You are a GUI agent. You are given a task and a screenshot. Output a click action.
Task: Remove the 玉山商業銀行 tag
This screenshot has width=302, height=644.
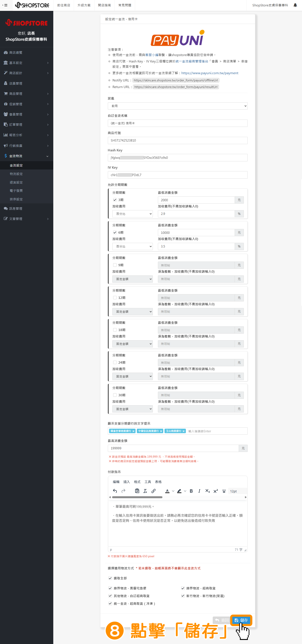tap(184, 431)
